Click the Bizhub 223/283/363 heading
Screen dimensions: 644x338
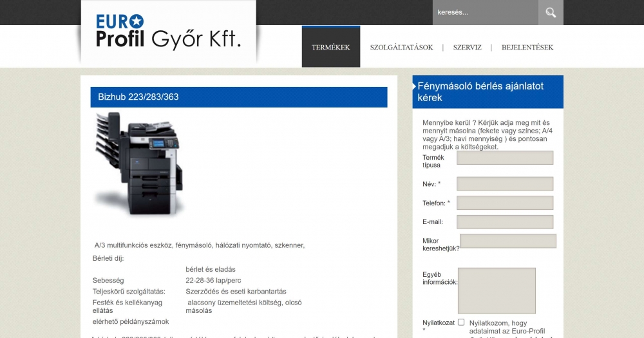click(138, 97)
